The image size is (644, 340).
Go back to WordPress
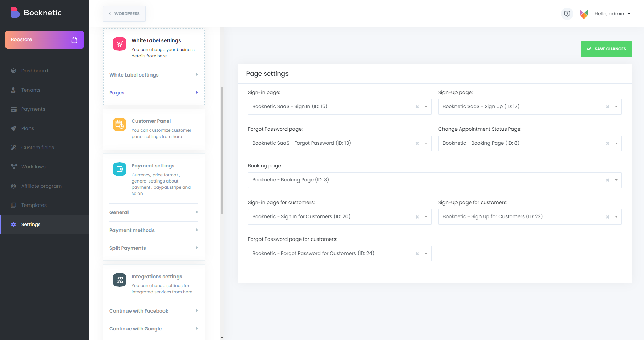pyautogui.click(x=124, y=14)
